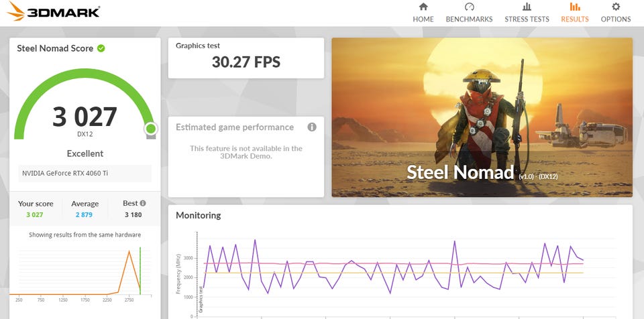Click the green marker line in the score distribution chart

pyautogui.click(x=140, y=271)
